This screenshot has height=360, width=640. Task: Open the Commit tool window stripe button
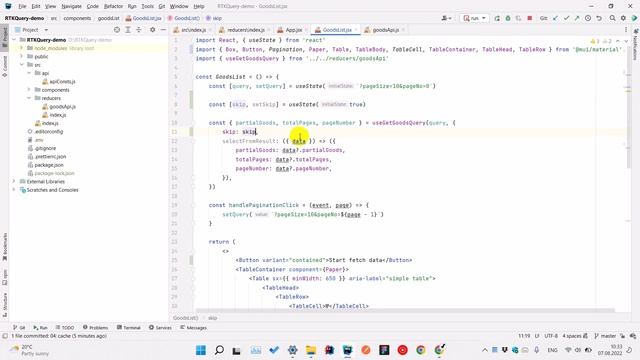tap(4, 66)
